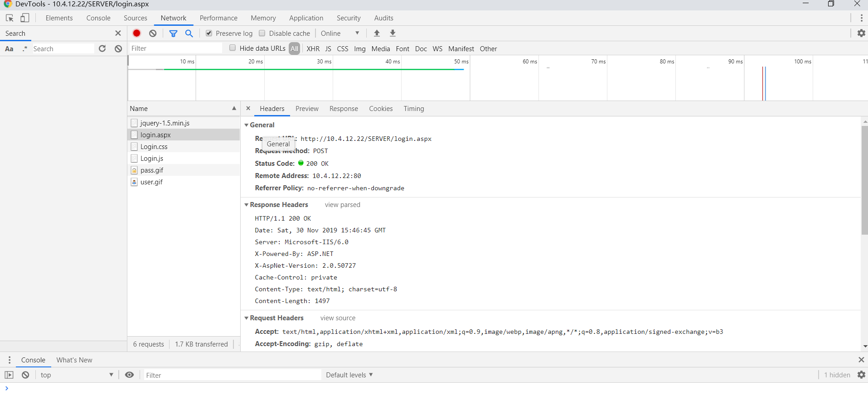Click the red load event timeline marker
Viewport: 868px width, 400px height.
click(763, 83)
